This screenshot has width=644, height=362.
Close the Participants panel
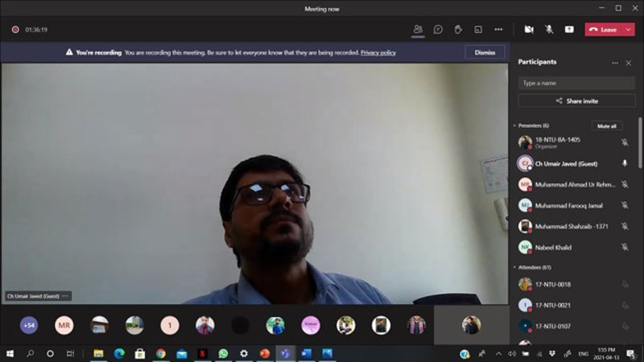click(x=629, y=62)
